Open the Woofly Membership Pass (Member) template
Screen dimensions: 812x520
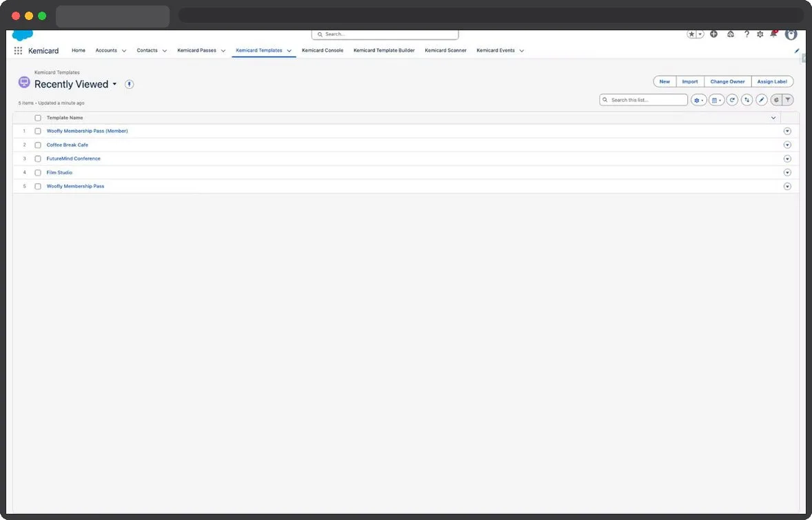(87, 132)
